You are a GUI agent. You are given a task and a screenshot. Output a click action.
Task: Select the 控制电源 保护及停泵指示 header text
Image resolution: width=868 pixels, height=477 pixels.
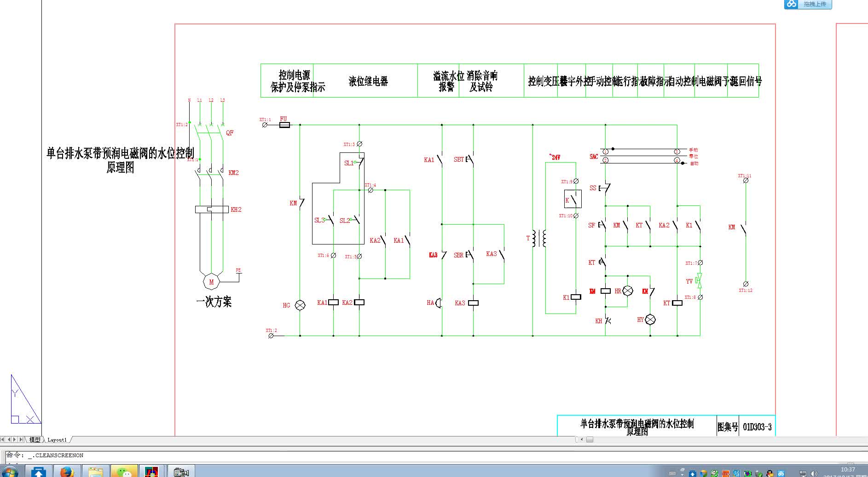pos(297,81)
